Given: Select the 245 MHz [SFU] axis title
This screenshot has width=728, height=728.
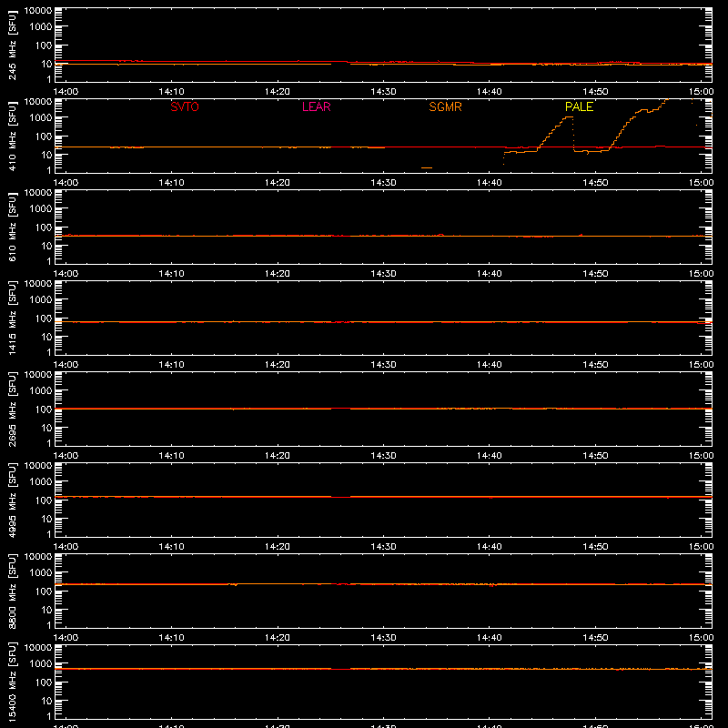Looking at the screenshot, I should coord(13,45).
